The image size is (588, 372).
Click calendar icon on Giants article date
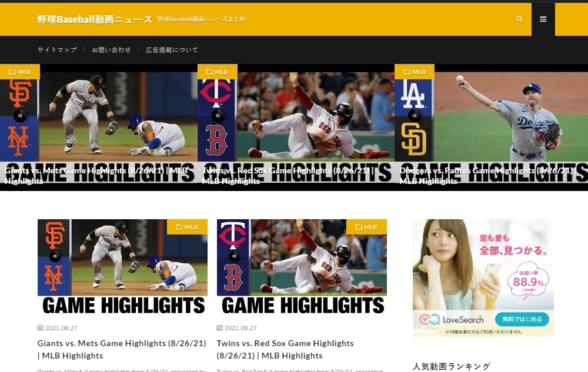[x=40, y=328]
